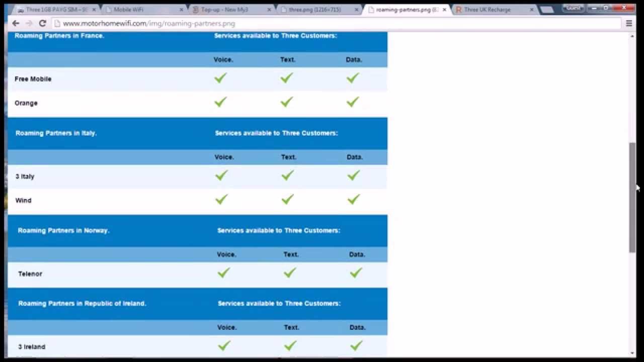Screen dimensions: 644x362
Task: Click the 3 Italy Data checkmark
Action: pos(354,175)
